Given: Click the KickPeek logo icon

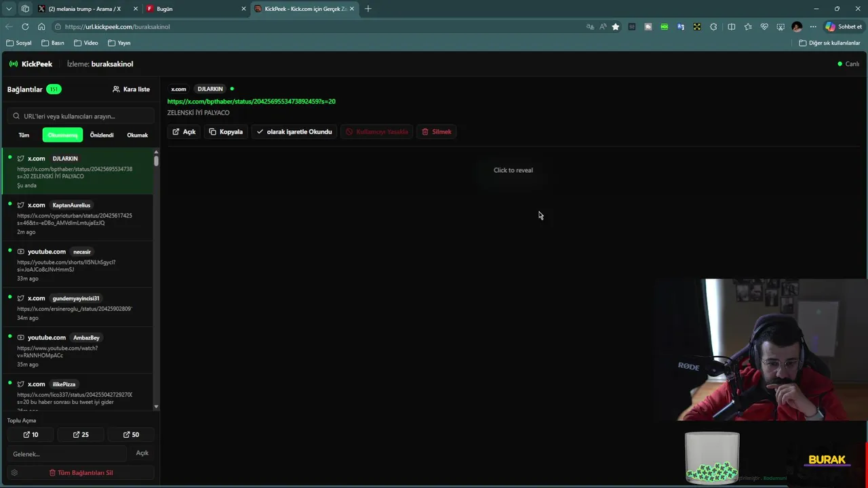Looking at the screenshot, I should coord(14,64).
